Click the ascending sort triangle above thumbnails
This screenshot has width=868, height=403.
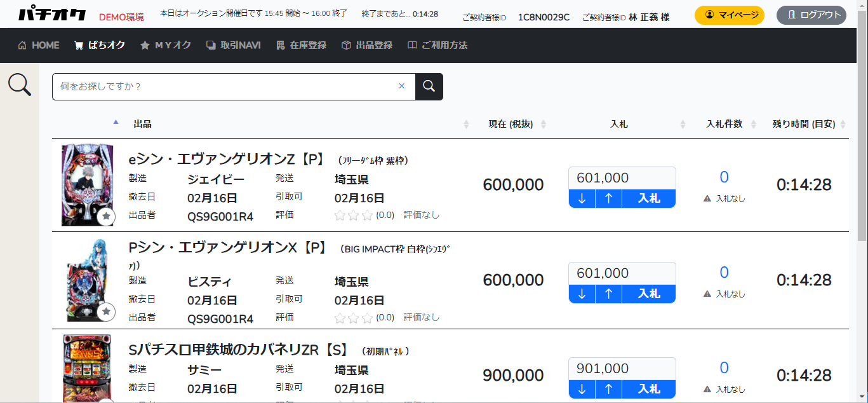pyautogui.click(x=116, y=121)
